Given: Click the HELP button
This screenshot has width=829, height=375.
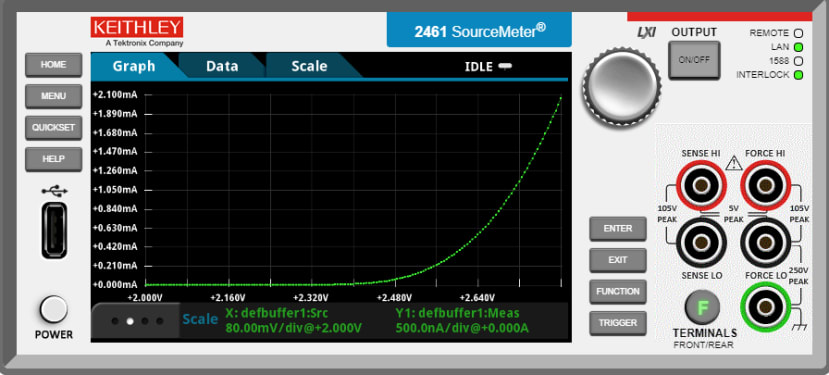Looking at the screenshot, I should pyautogui.click(x=53, y=159).
